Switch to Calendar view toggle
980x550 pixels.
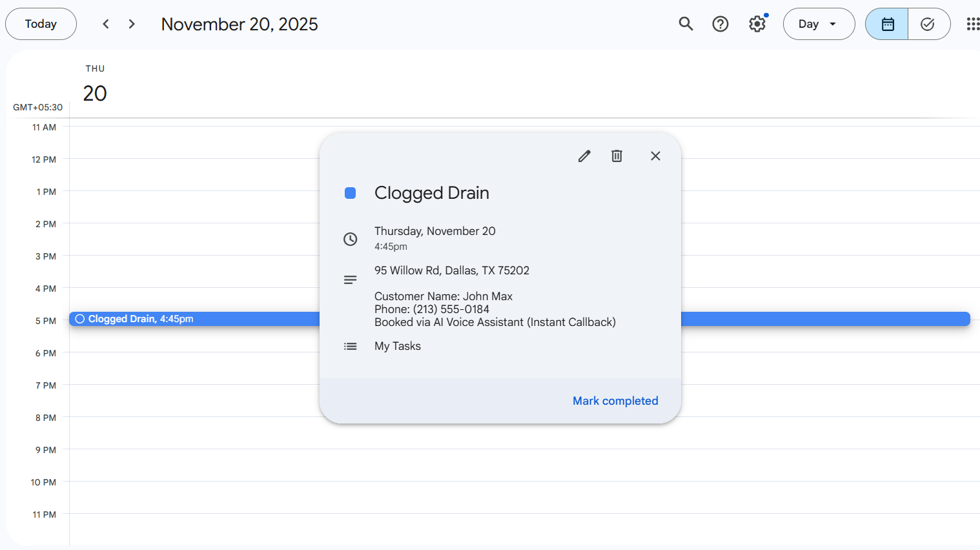point(887,24)
